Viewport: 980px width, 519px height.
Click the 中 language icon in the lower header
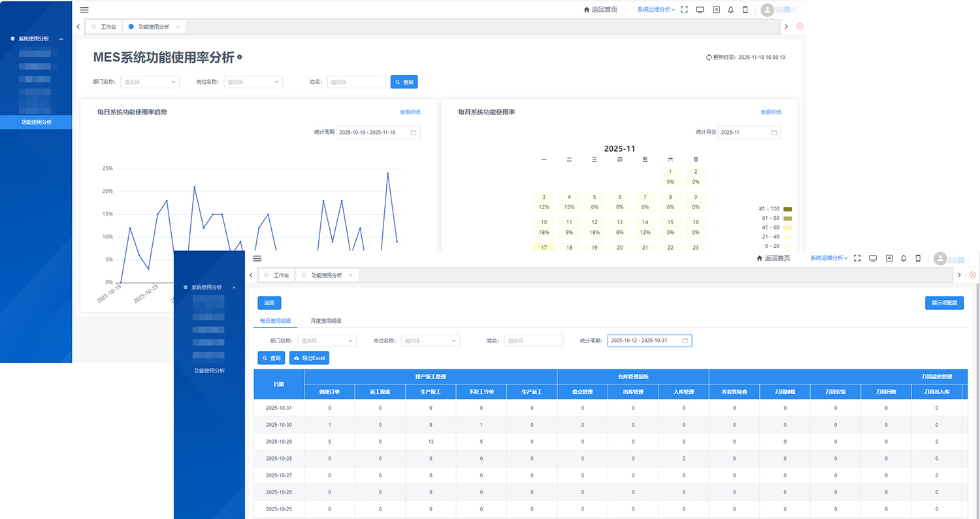[x=889, y=258]
